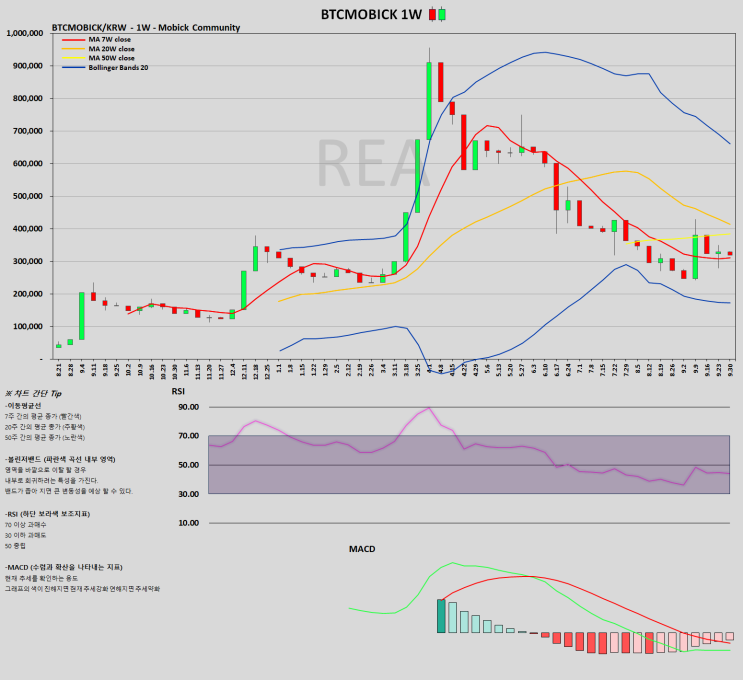Click the dark teal first MACD histogram bar
The width and height of the screenshot is (743, 680).
coord(441,616)
